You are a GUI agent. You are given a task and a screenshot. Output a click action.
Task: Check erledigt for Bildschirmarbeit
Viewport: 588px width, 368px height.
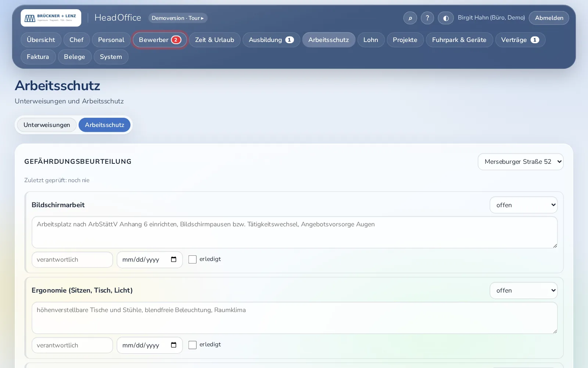click(193, 259)
